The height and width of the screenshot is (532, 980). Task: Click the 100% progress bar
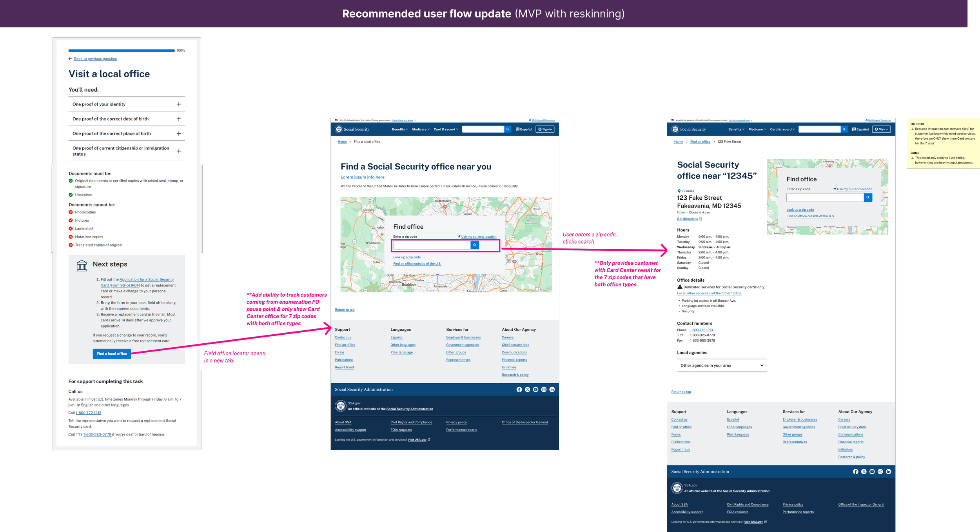coord(122,50)
